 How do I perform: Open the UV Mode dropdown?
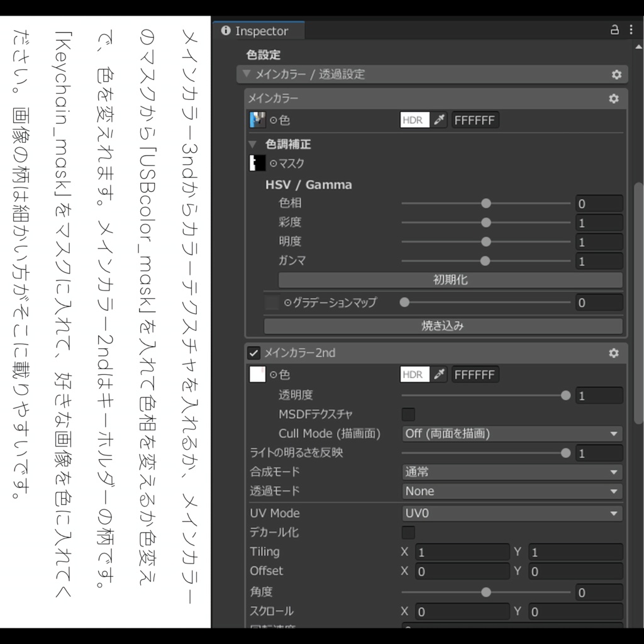point(511,513)
